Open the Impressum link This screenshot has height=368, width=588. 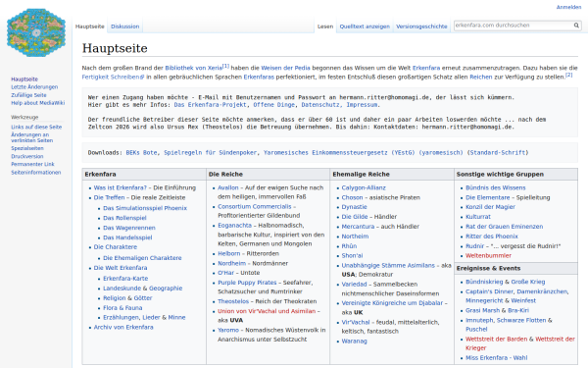362,105
